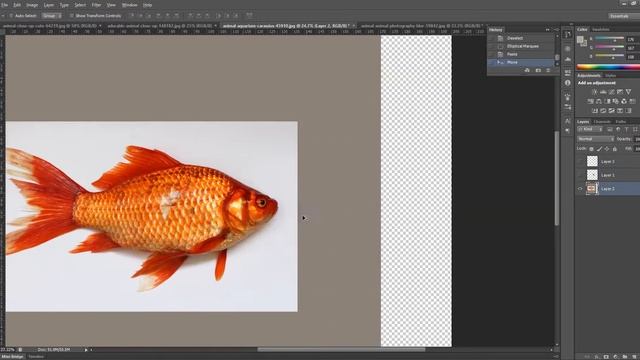
Task: Delete the current history state
Action: tap(548, 70)
